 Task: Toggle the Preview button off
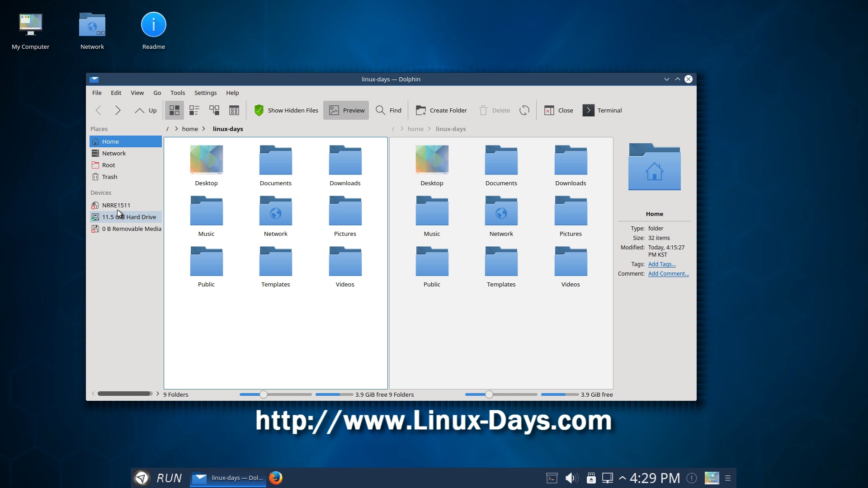[x=346, y=110]
